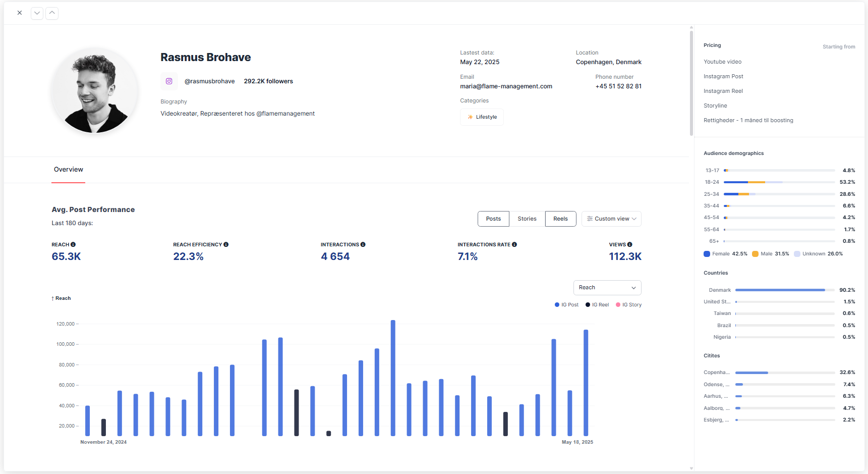Viewport: 868px width, 474px height.
Task: Toggle the IG Reel legend entry
Action: point(597,304)
